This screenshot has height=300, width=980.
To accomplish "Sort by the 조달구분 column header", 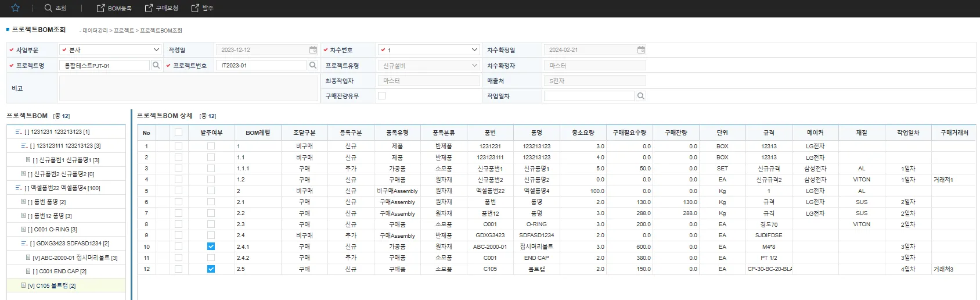I will (x=304, y=133).
